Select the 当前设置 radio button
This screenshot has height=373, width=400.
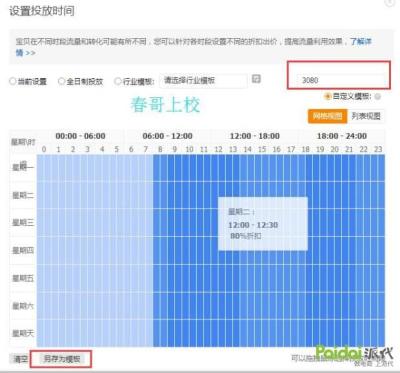pyautogui.click(x=13, y=81)
